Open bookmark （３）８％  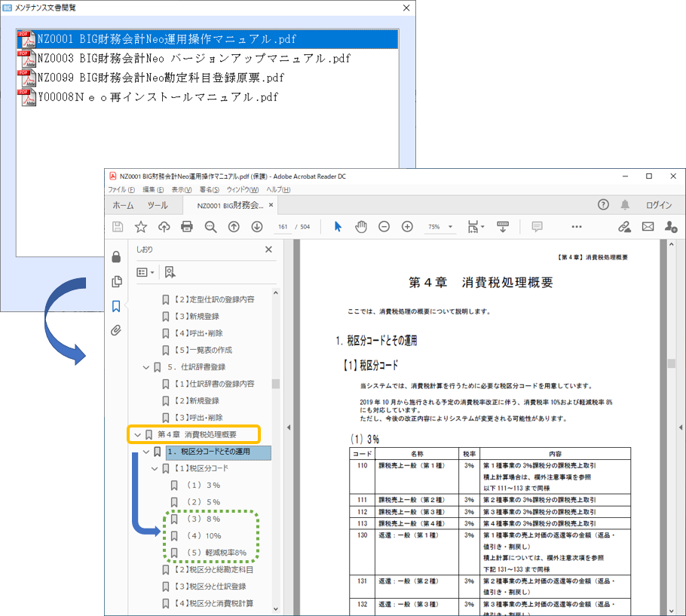pos(204,519)
